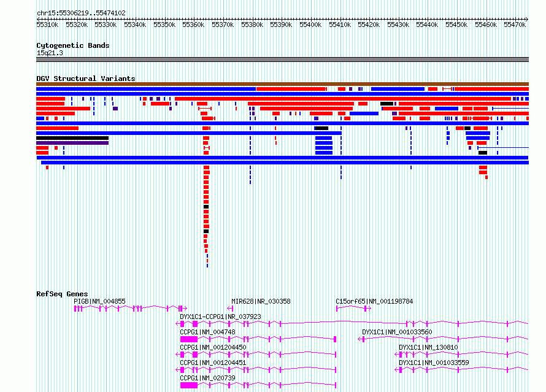Viewport: 546px width, 392px height.
Task: Click the 55330k ruler tick label
Action: click(x=106, y=25)
